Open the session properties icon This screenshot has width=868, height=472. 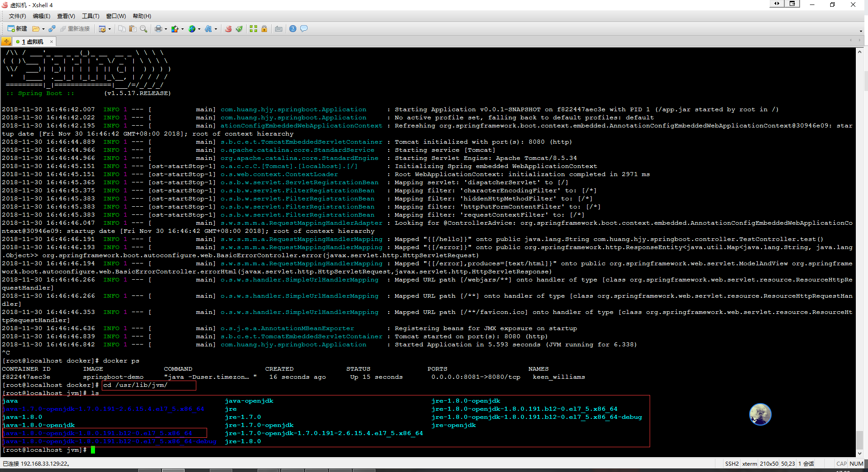(102, 29)
